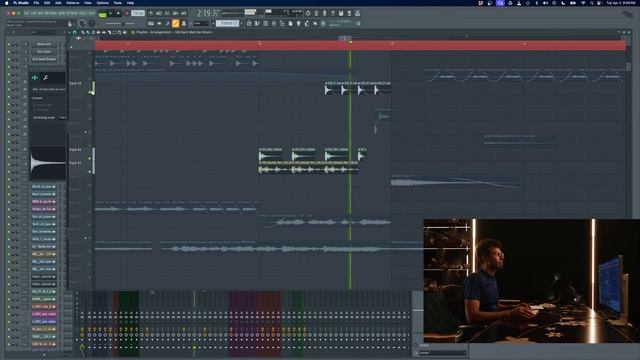
Task: Click the export render icon
Action: tap(349, 13)
